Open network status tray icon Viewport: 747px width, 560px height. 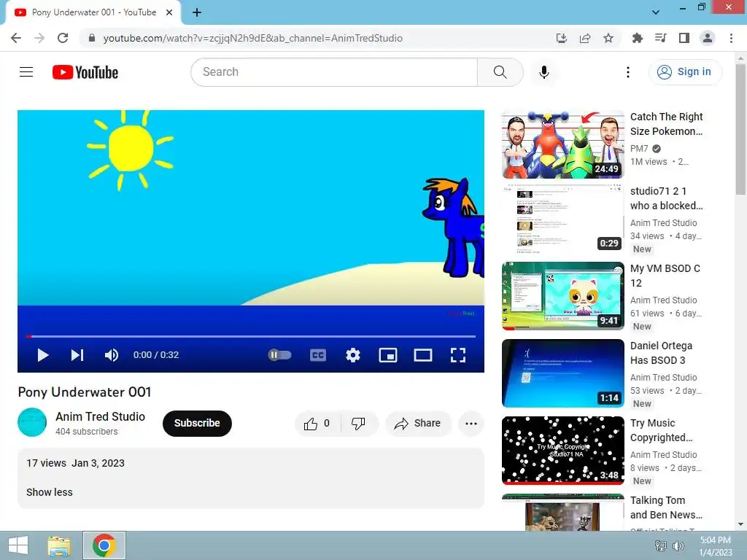[660, 546]
